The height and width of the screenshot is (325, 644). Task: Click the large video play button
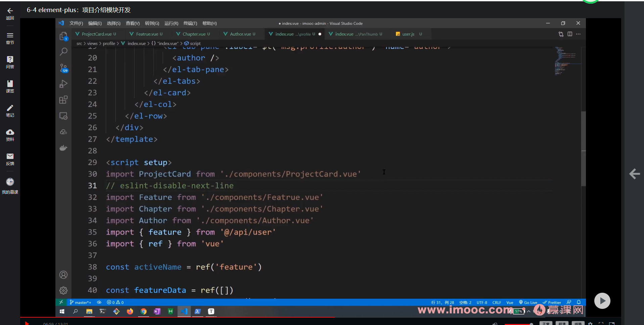[x=602, y=301]
